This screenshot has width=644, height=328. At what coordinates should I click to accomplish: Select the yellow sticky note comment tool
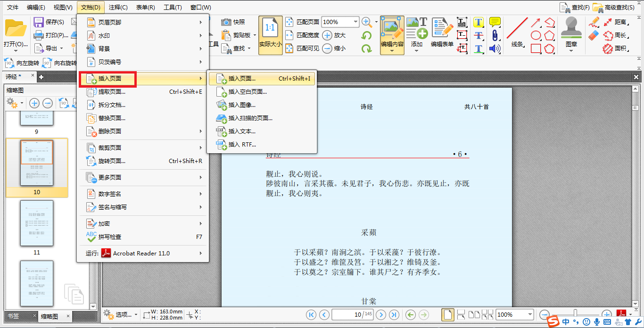(x=495, y=22)
